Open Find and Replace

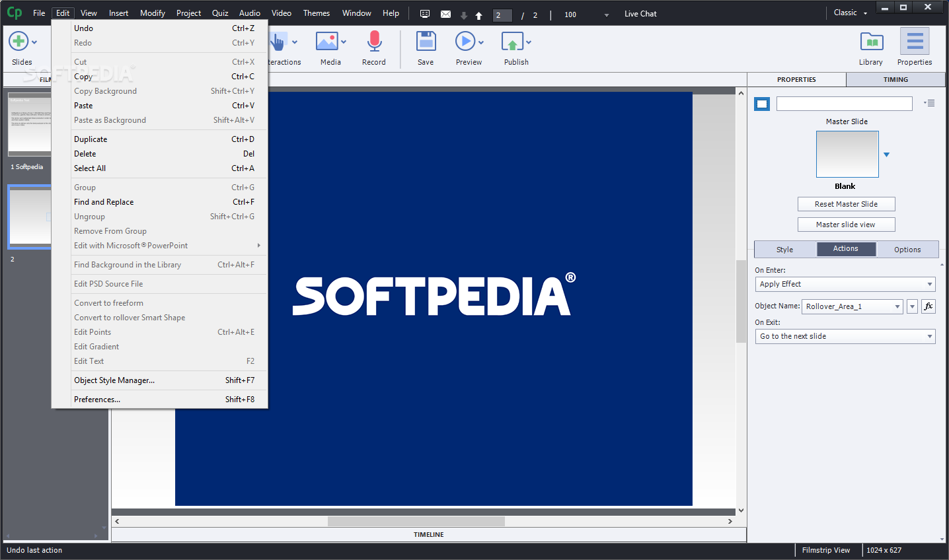coord(160,202)
